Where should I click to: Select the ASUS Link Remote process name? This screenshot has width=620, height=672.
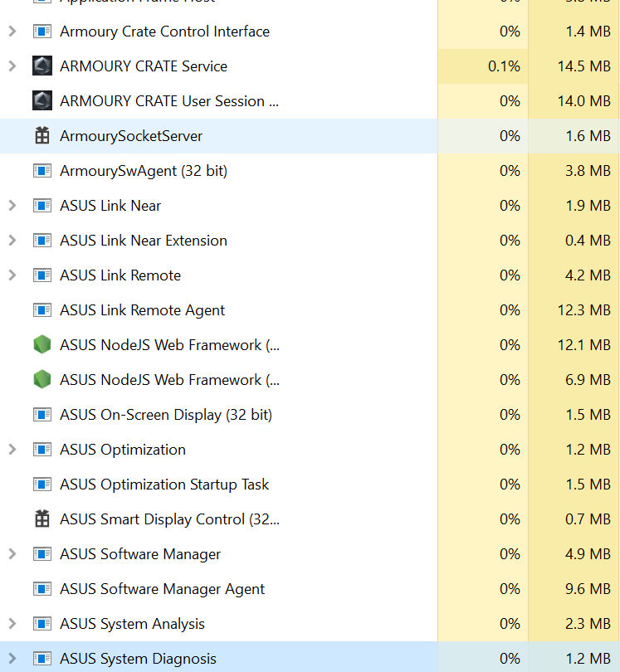click(120, 275)
